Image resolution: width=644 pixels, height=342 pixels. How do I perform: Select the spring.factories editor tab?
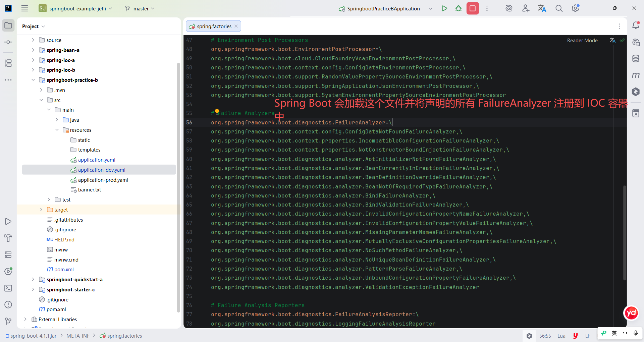tap(214, 26)
